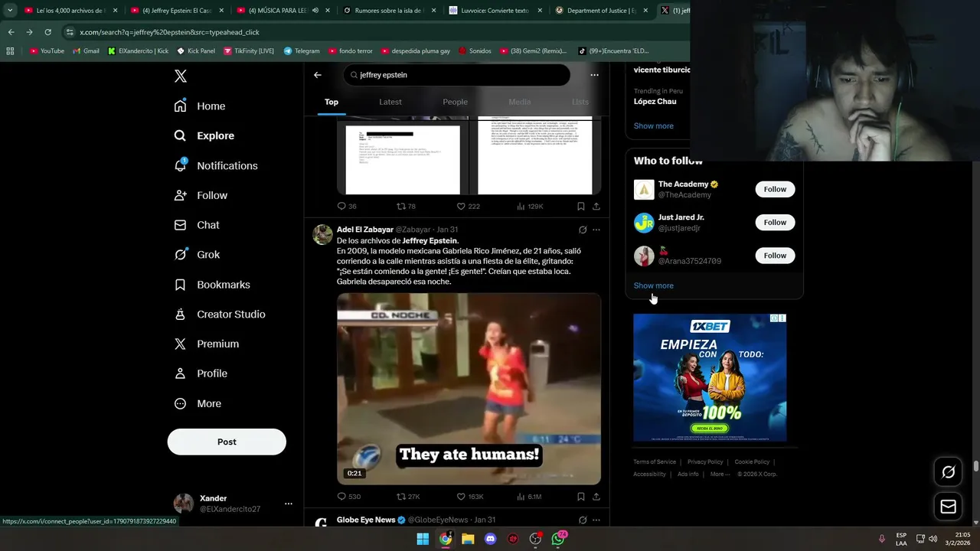
Task: Open Bookmarks in the sidebar
Action: coord(212,285)
